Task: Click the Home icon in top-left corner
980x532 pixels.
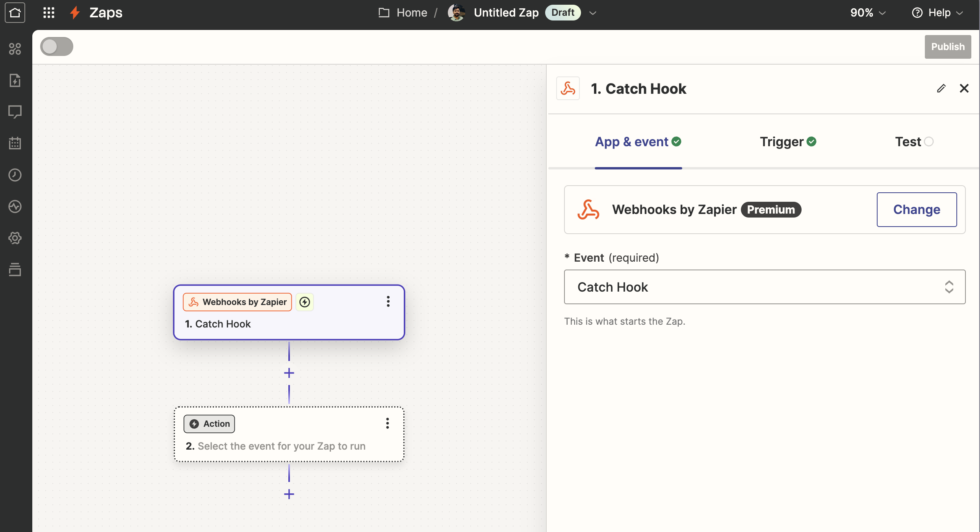Action: pyautogui.click(x=15, y=13)
